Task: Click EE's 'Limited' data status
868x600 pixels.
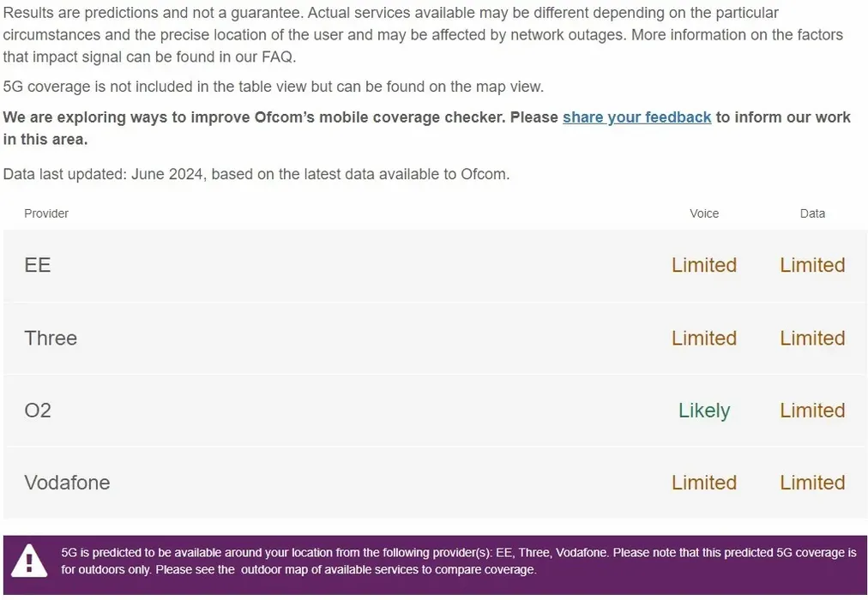Action: (x=812, y=266)
